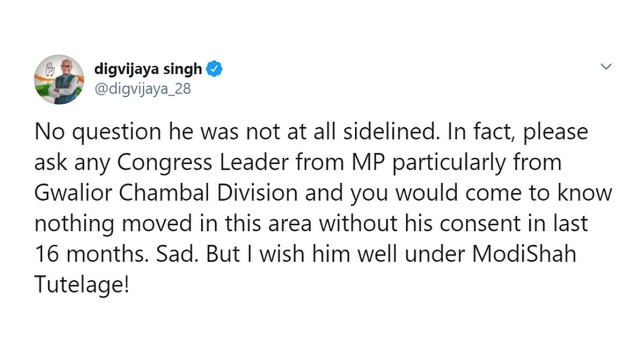This screenshot has height=358, width=644.
Task: Click the display name digvijaya singh
Action: pos(148,69)
